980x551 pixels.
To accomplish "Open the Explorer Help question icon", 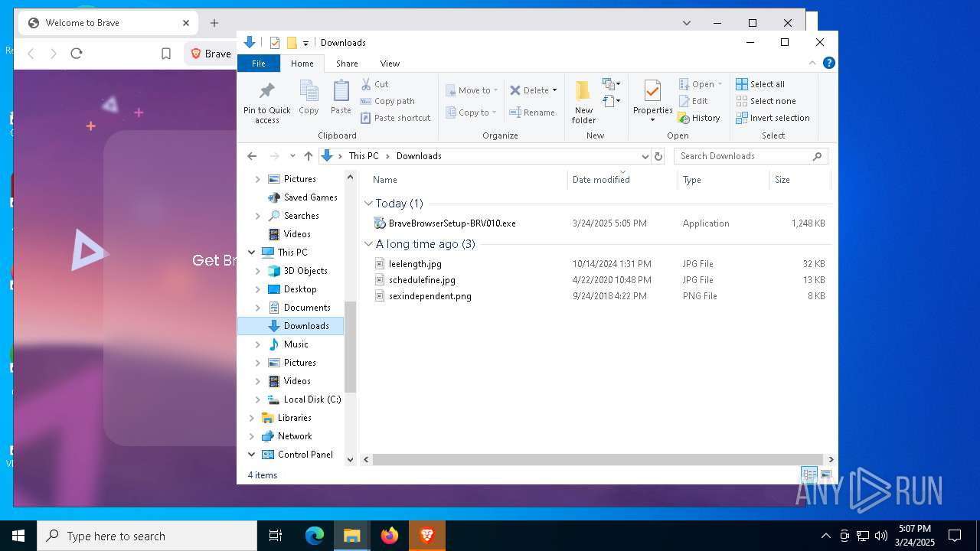I will pos(829,63).
